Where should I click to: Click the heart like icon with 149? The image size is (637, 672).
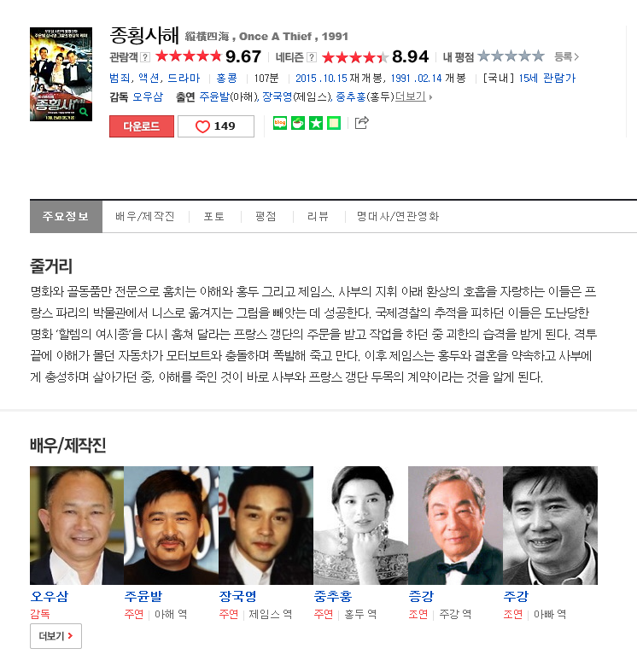[x=216, y=126]
